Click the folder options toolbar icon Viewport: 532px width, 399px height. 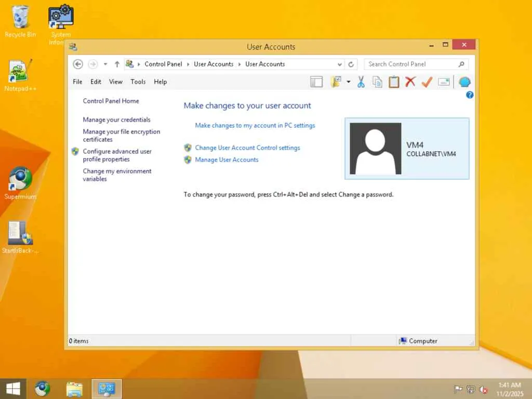click(x=336, y=82)
